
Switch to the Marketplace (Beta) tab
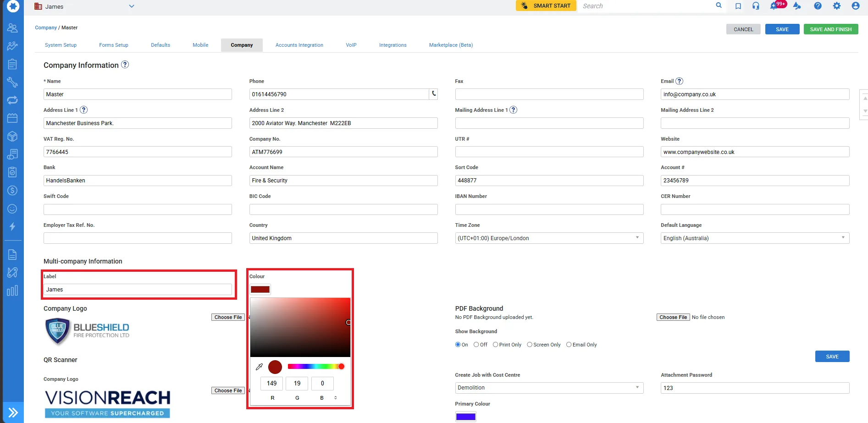tap(451, 45)
